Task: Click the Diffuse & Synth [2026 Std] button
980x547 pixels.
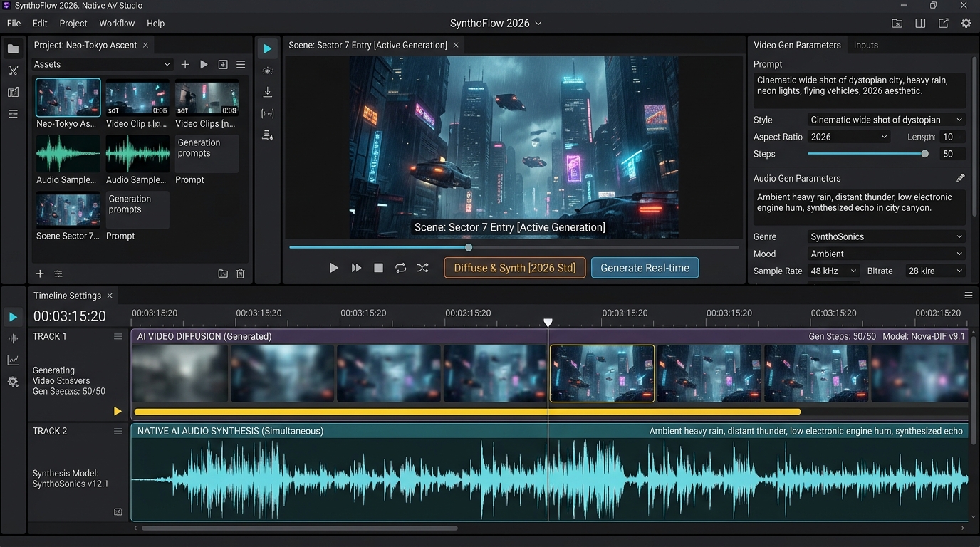Action: [x=514, y=268]
